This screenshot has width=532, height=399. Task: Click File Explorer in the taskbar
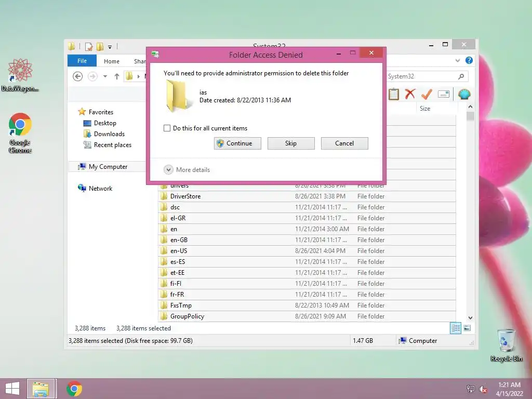point(41,389)
